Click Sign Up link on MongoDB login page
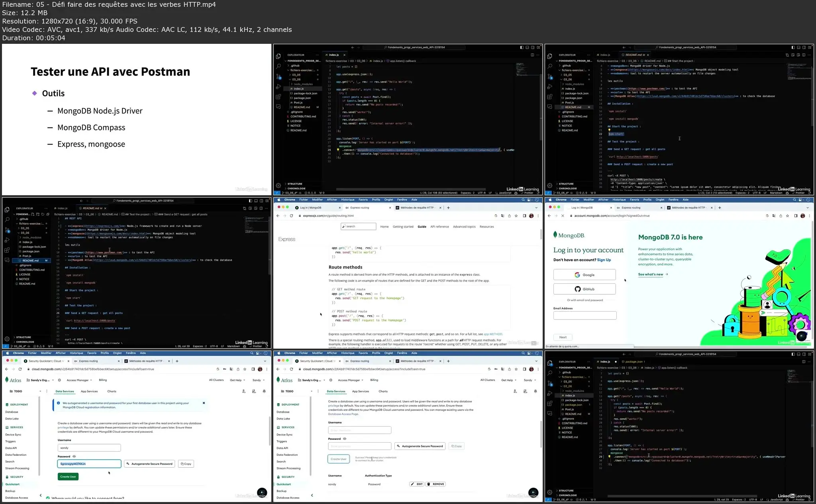Screen dimensions: 816x504 pyautogui.click(x=604, y=260)
